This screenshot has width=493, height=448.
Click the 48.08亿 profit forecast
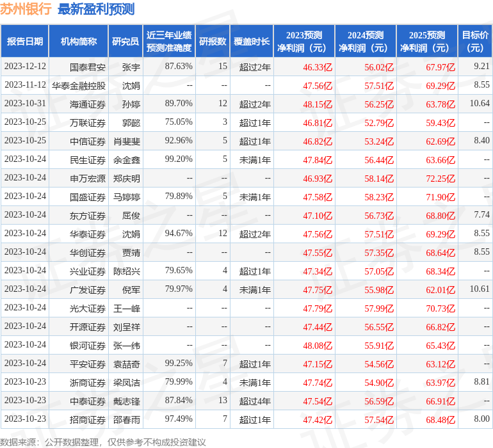point(318,345)
